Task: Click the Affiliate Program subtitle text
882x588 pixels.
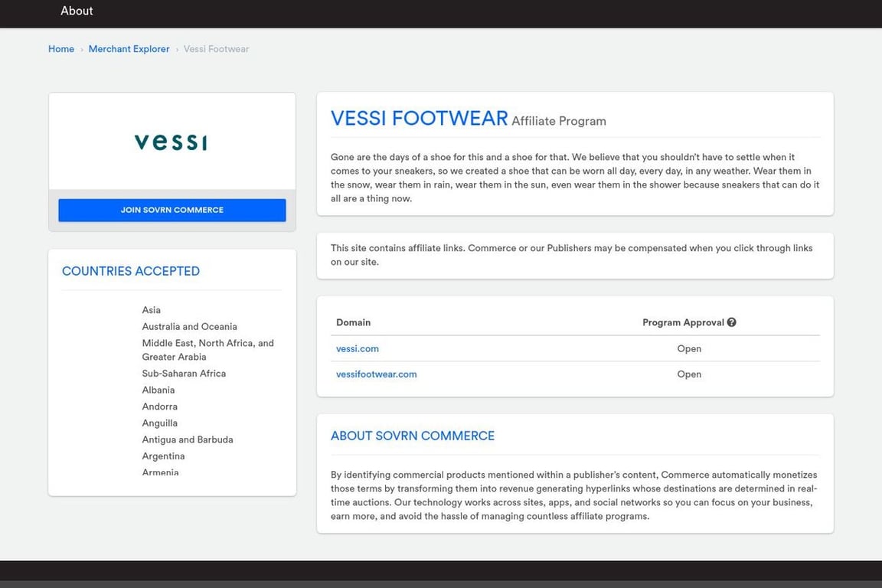Action: (559, 122)
